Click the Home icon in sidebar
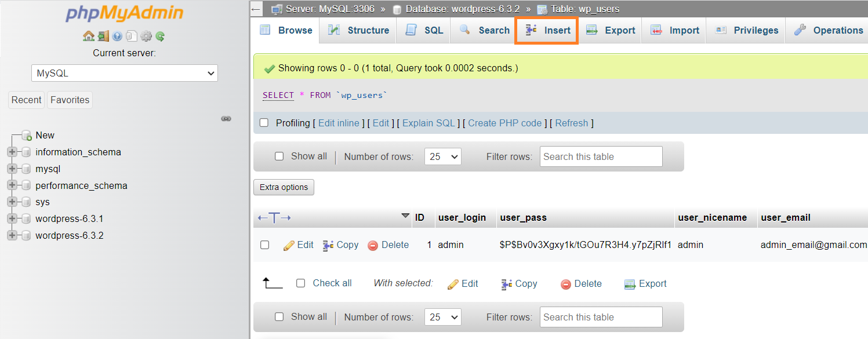The width and height of the screenshot is (868, 339). pyautogui.click(x=88, y=36)
